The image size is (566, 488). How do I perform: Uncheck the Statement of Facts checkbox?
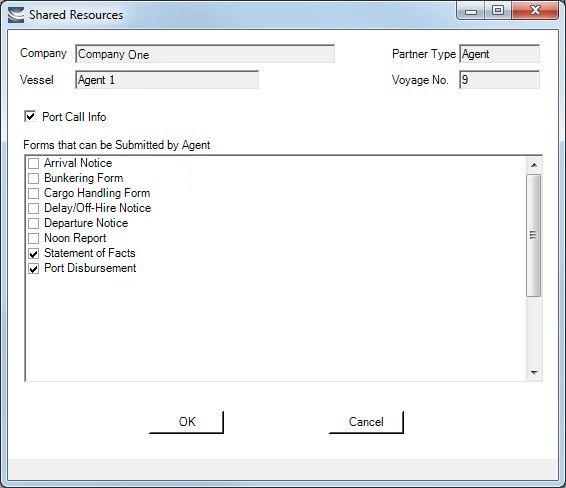coord(34,254)
